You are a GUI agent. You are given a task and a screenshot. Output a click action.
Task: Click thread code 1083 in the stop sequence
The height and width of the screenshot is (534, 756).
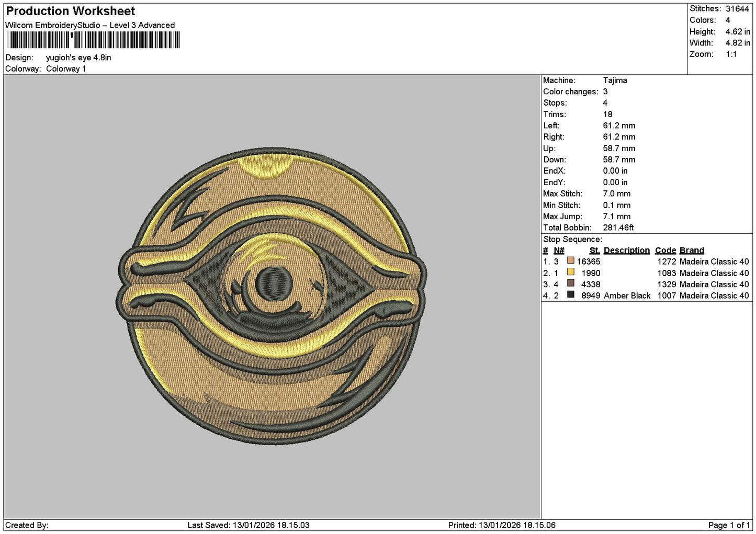(x=667, y=273)
